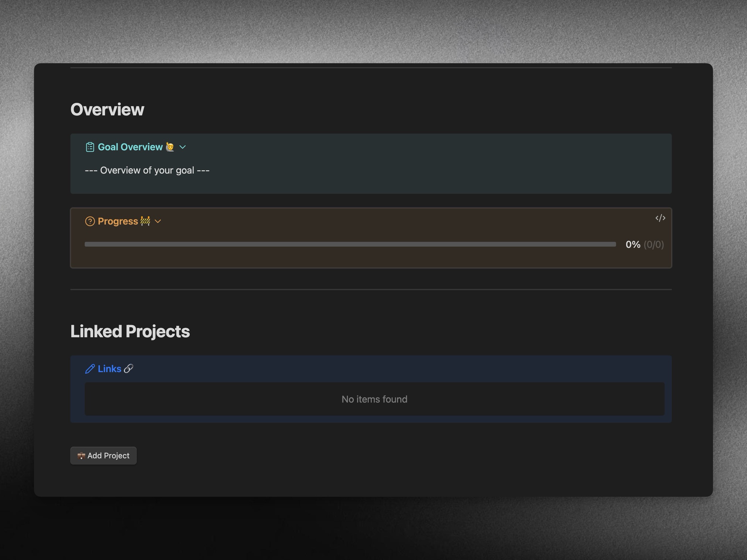Collapse the Progress callout chevron
The image size is (747, 560).
(x=158, y=222)
